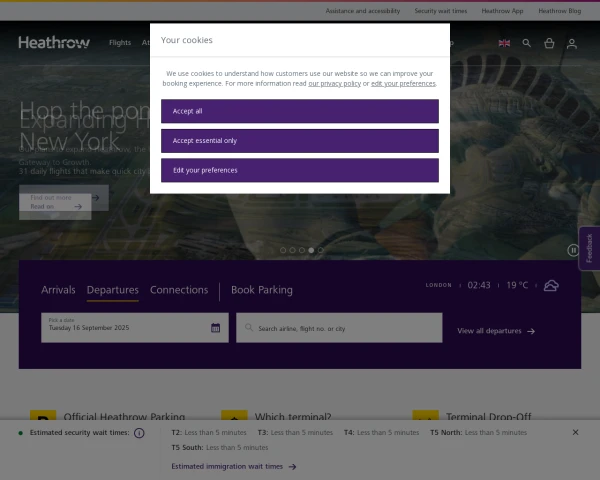Select the first carousel dot
600x480 pixels.
[283, 250]
